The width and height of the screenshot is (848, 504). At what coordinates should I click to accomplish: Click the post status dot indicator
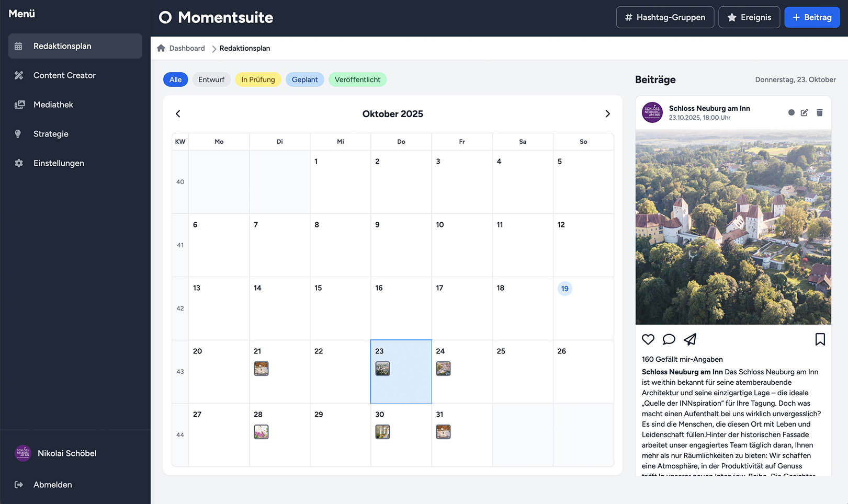pyautogui.click(x=791, y=113)
